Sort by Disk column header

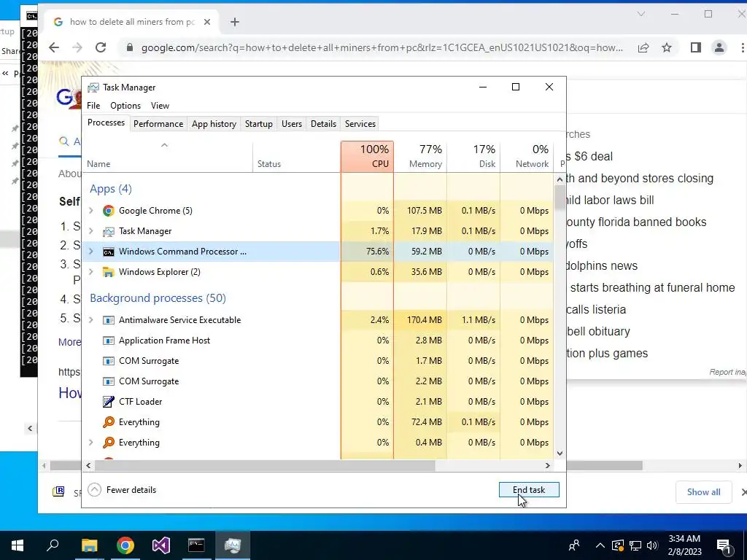[x=474, y=157]
